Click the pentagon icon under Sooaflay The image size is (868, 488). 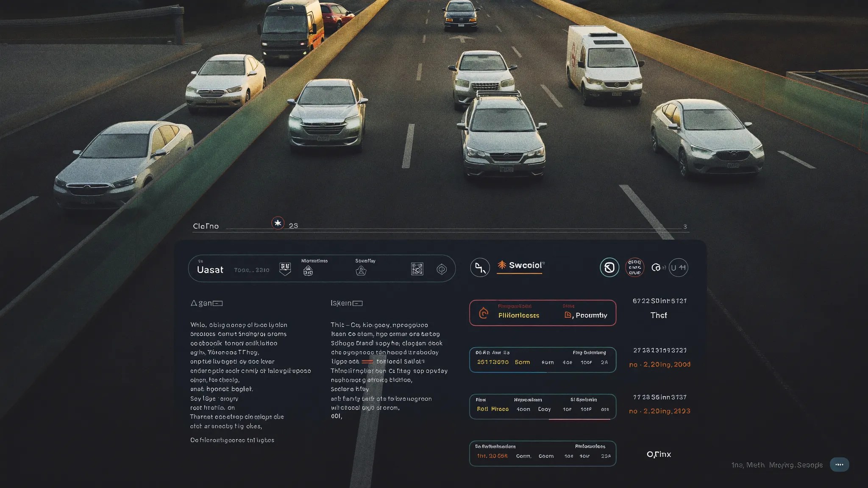tap(361, 271)
